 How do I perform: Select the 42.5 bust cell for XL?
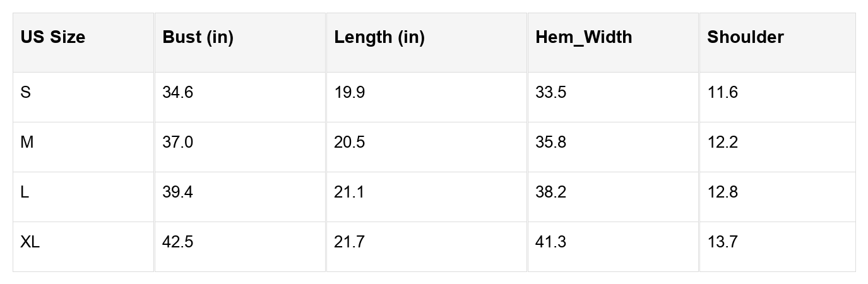[x=177, y=242]
